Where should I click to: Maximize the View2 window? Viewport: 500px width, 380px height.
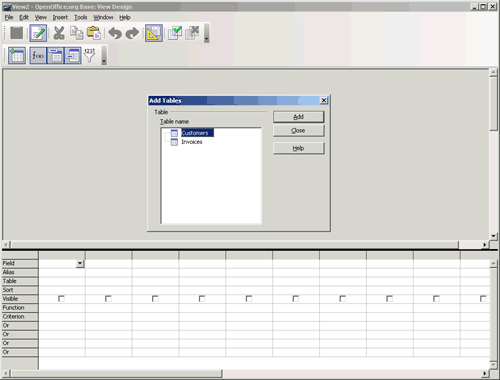pos(483,7)
